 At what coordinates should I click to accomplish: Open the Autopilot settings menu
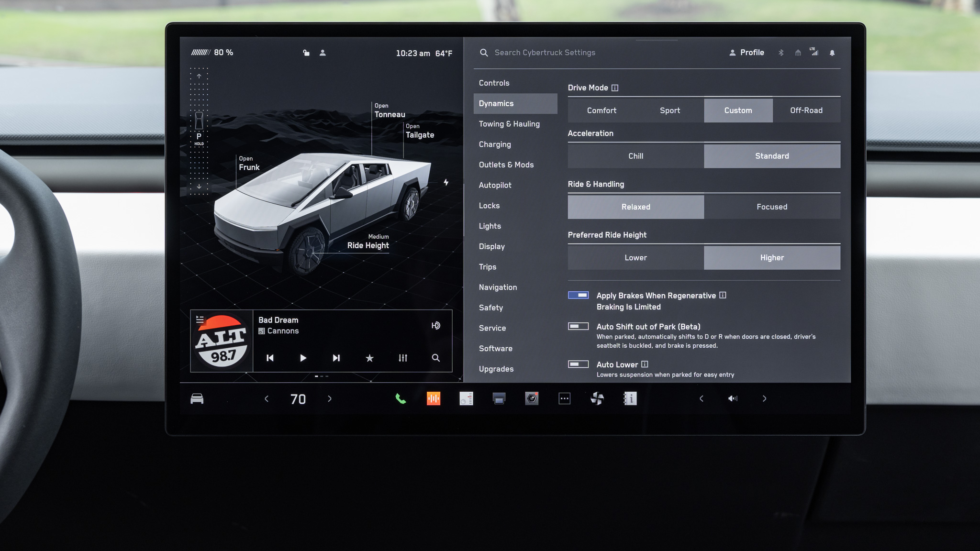click(495, 185)
